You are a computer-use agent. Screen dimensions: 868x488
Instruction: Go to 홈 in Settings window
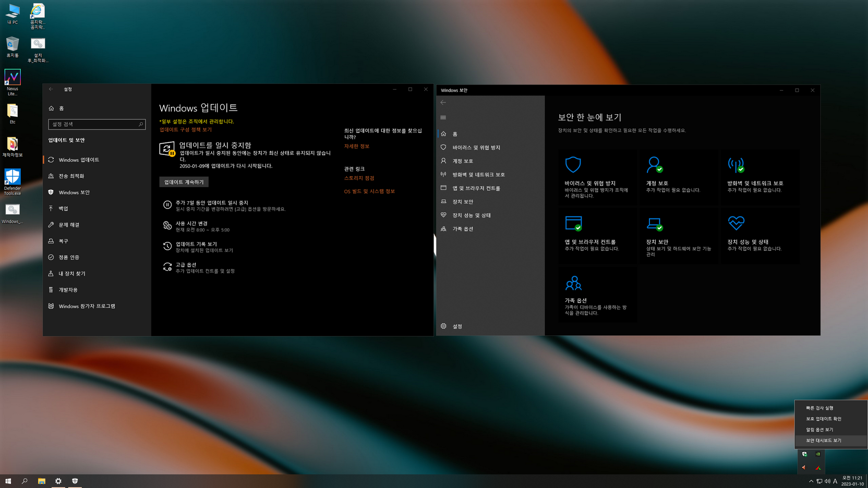pyautogui.click(x=97, y=108)
